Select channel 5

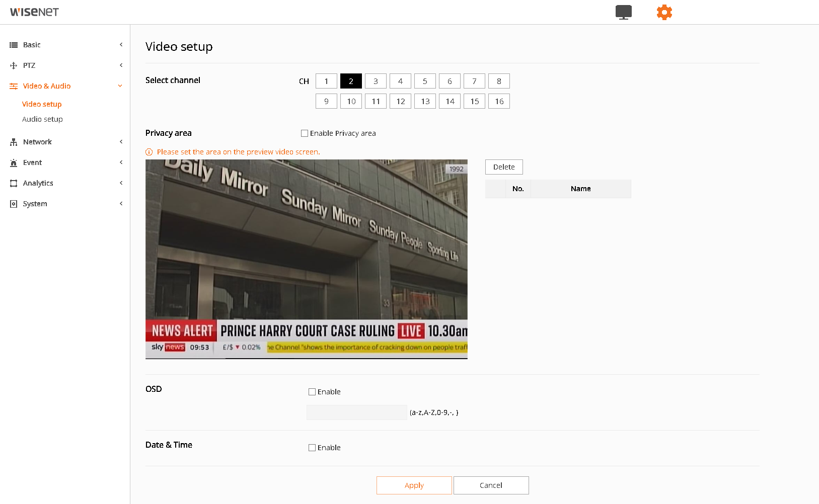coord(425,81)
